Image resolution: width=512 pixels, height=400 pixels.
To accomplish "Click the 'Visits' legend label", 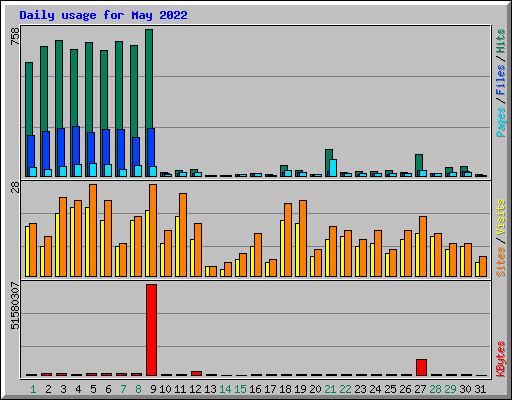I will [x=500, y=217].
